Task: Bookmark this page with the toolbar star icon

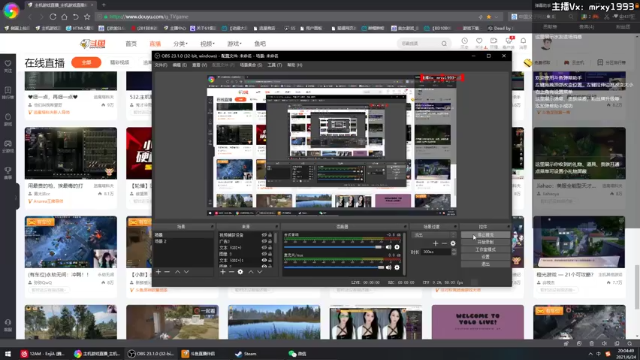Action: point(87,17)
